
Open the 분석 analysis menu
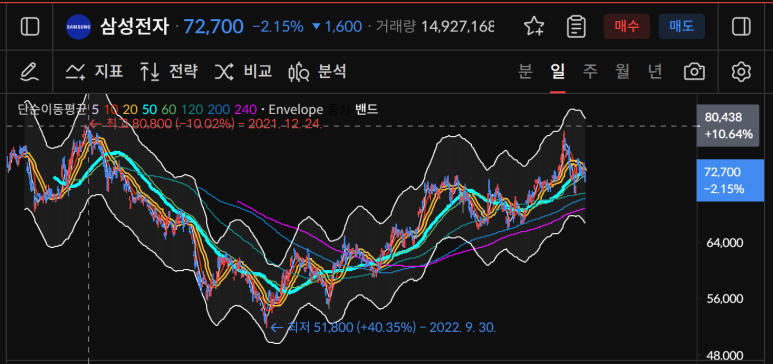317,72
